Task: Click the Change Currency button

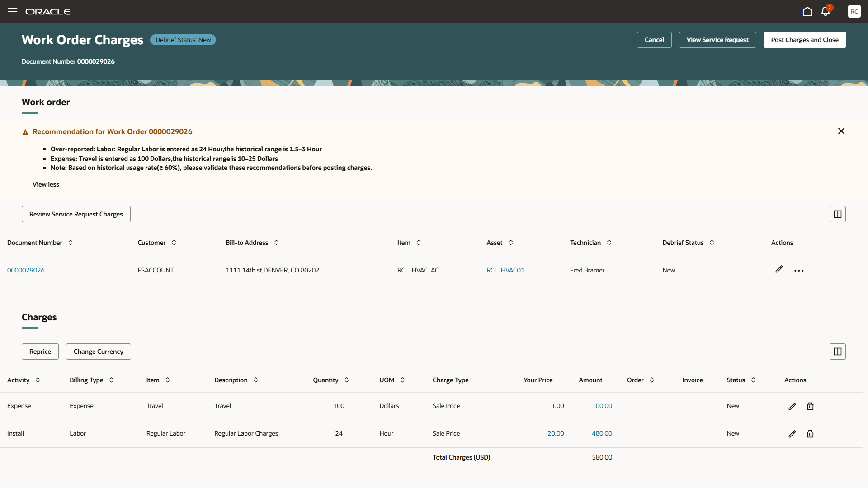Action: [99, 352]
